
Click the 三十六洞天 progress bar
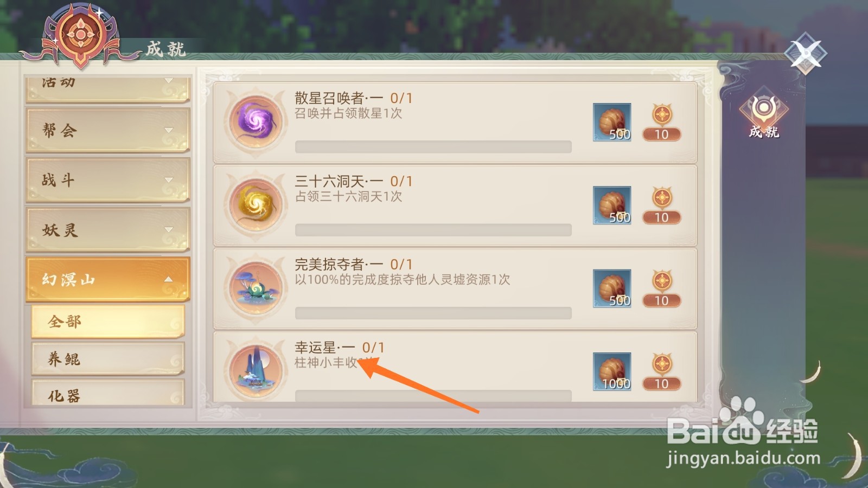click(433, 230)
